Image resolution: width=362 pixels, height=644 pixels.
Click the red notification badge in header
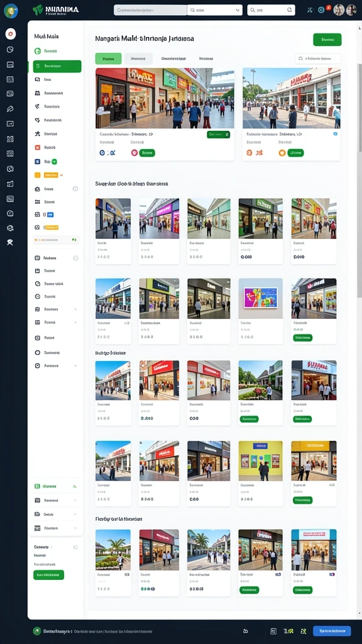328,8
